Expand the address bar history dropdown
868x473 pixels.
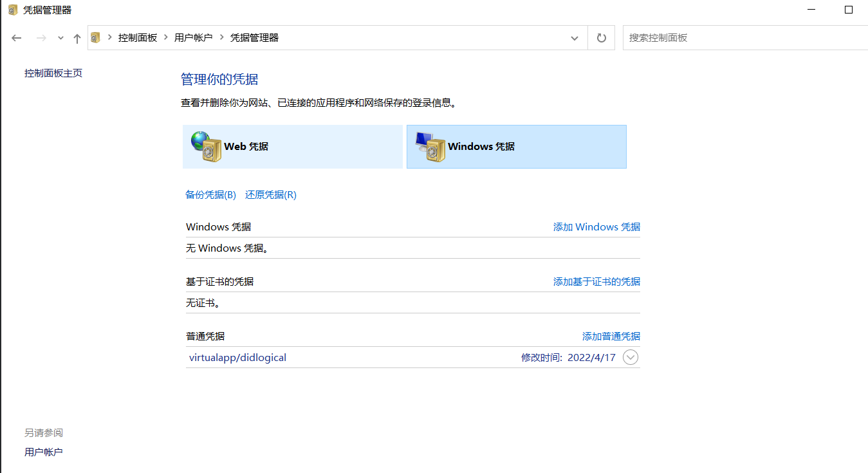tap(575, 38)
